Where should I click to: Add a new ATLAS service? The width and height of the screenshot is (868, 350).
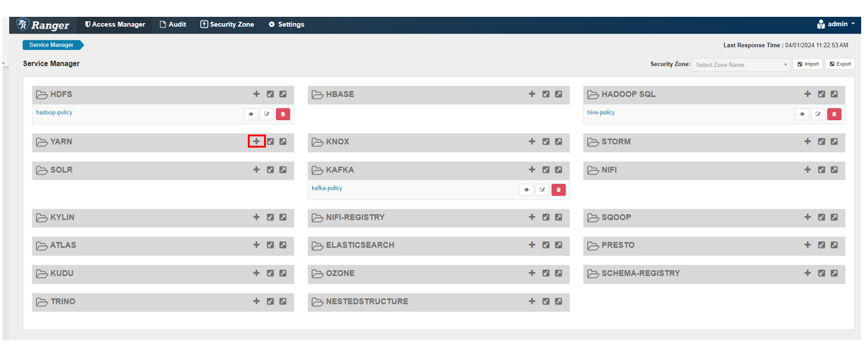[x=256, y=245]
